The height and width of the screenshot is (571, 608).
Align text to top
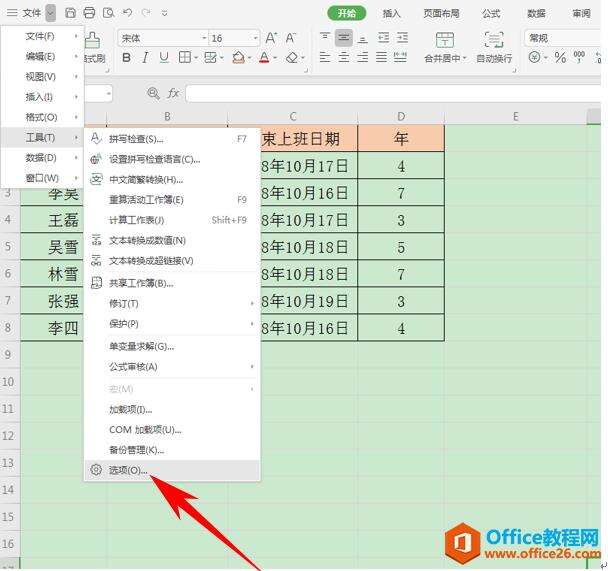(325, 37)
